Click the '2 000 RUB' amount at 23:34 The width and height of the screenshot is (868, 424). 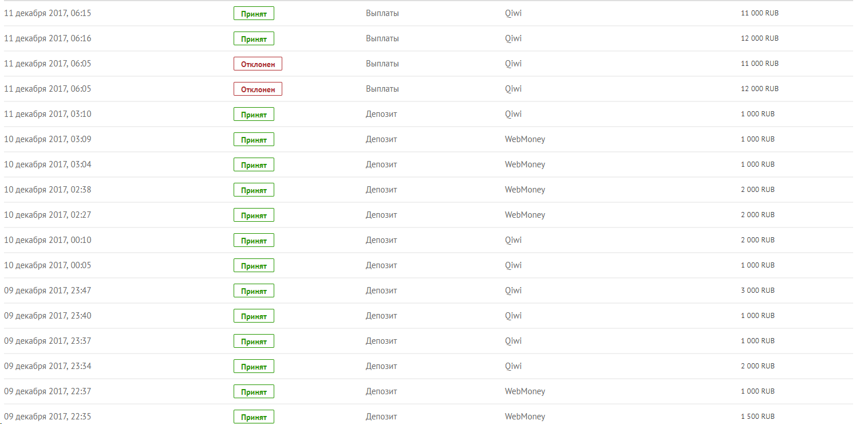coord(757,366)
